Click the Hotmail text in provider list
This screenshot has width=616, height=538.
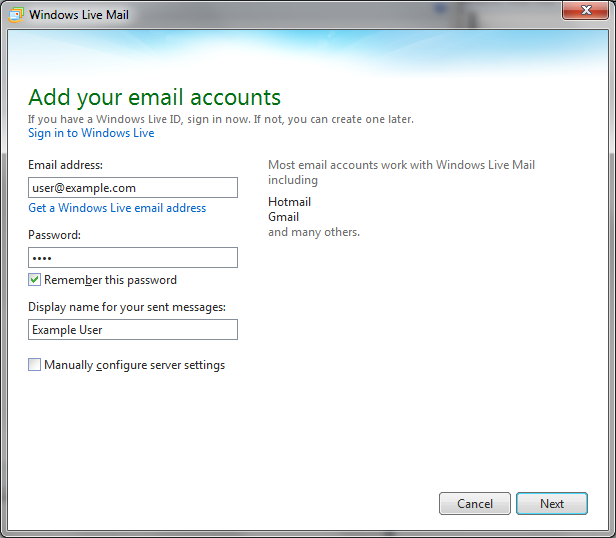pyautogui.click(x=289, y=202)
